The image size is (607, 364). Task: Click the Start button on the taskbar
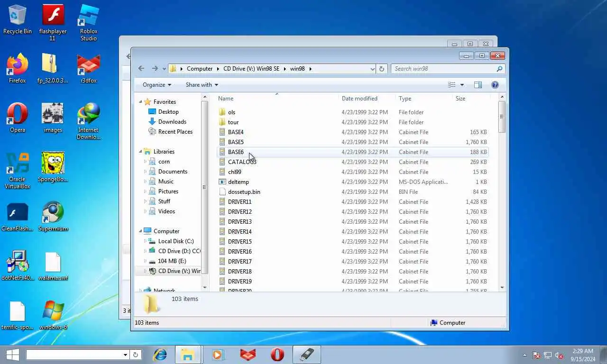[x=12, y=355]
